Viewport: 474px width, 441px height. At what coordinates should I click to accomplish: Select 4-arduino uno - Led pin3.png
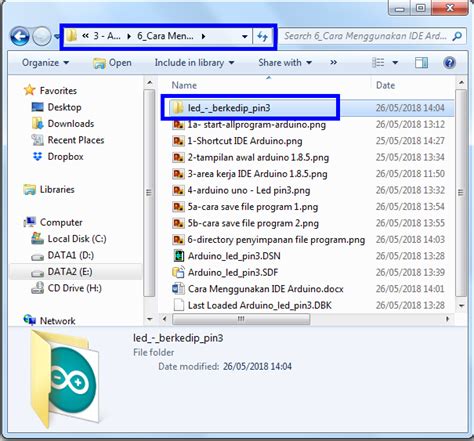249,190
